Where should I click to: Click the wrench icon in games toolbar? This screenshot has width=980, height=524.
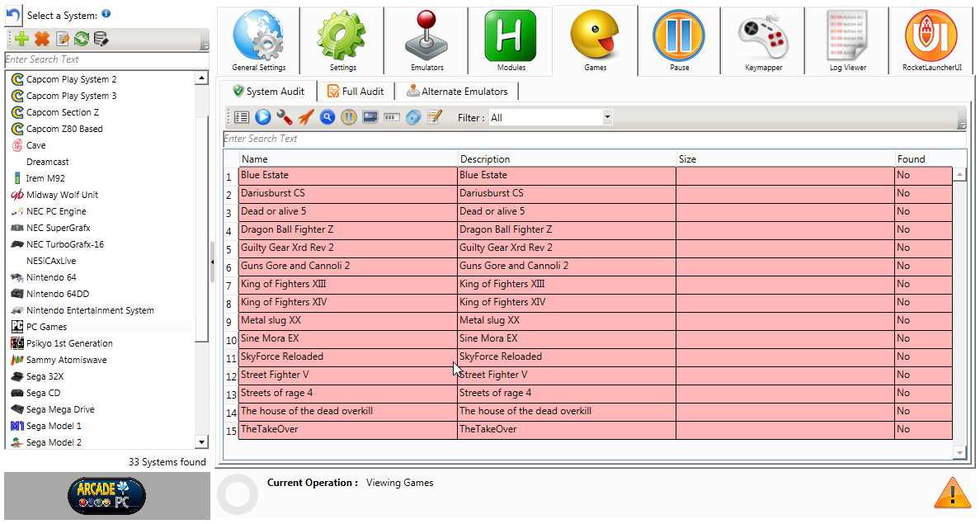(x=285, y=117)
